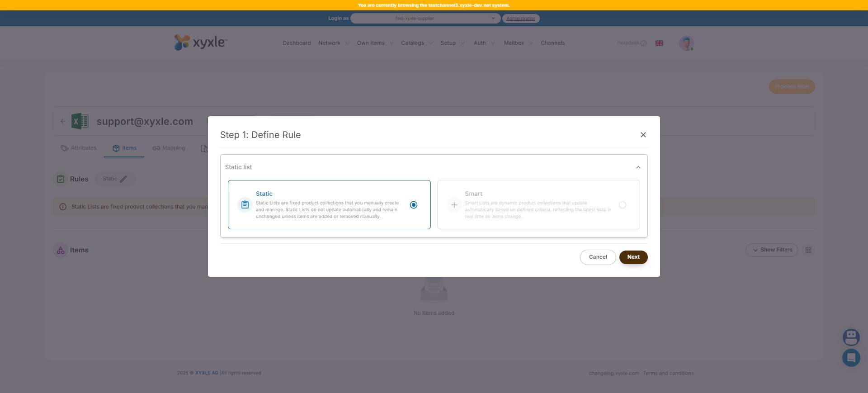
Task: Open the Helpdesk question icon
Action: [x=643, y=43]
